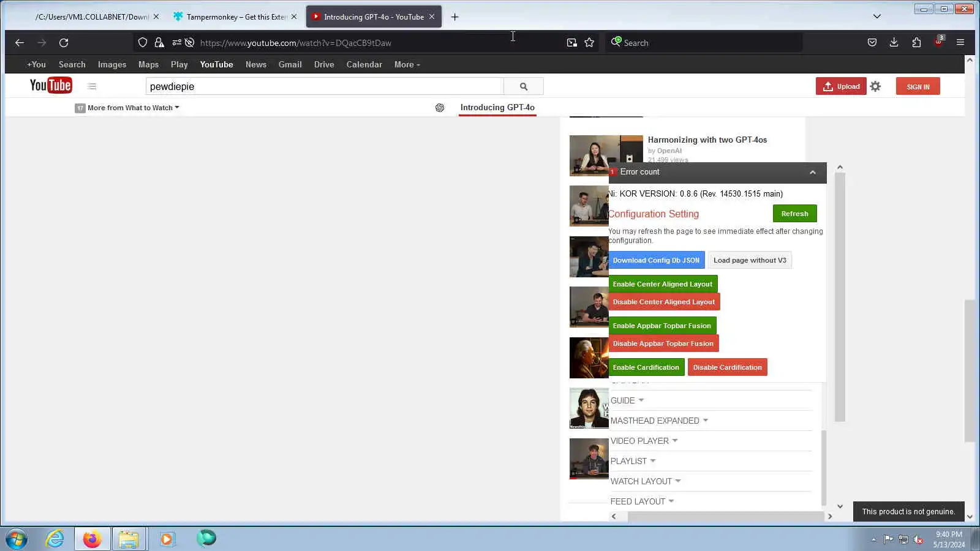Screen dimensions: 980x551
Task: Click the autoplay blocked icon in address bar
Action: click(190, 43)
